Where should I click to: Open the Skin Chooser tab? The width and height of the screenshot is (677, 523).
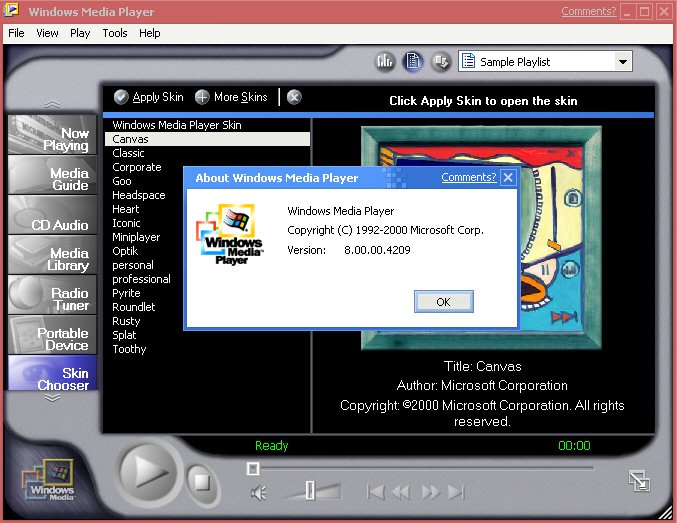pos(52,373)
